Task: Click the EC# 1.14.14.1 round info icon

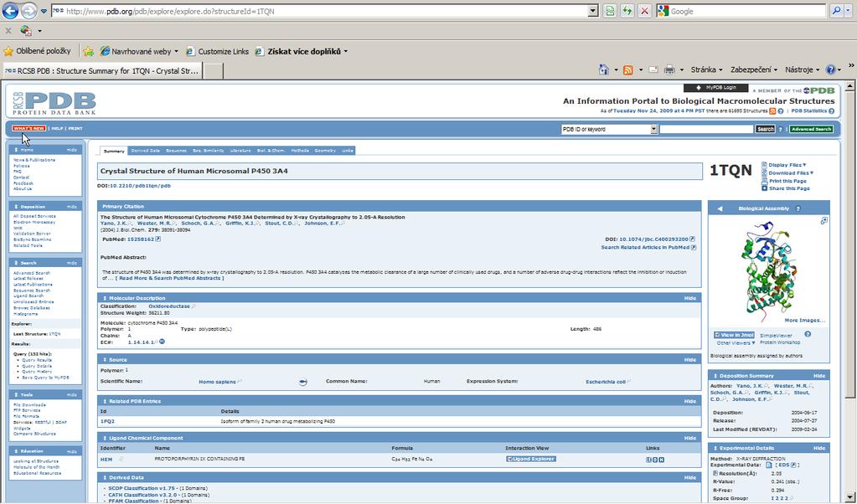Action: (162, 342)
